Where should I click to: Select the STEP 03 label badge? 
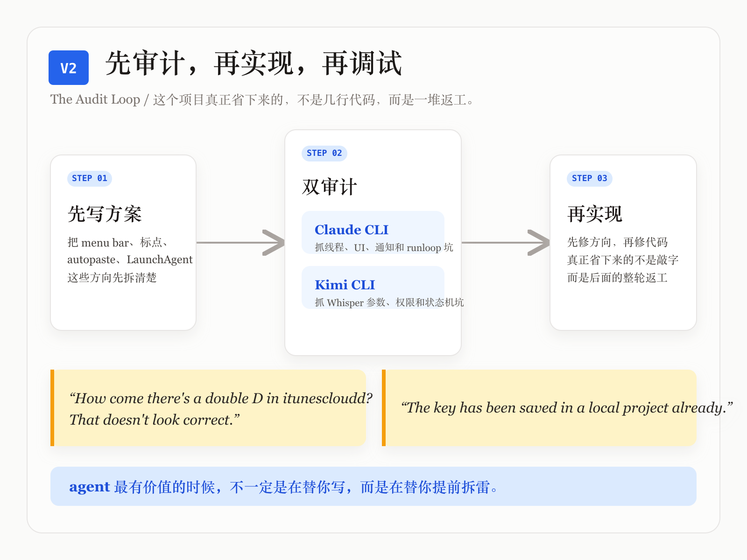pyautogui.click(x=590, y=178)
